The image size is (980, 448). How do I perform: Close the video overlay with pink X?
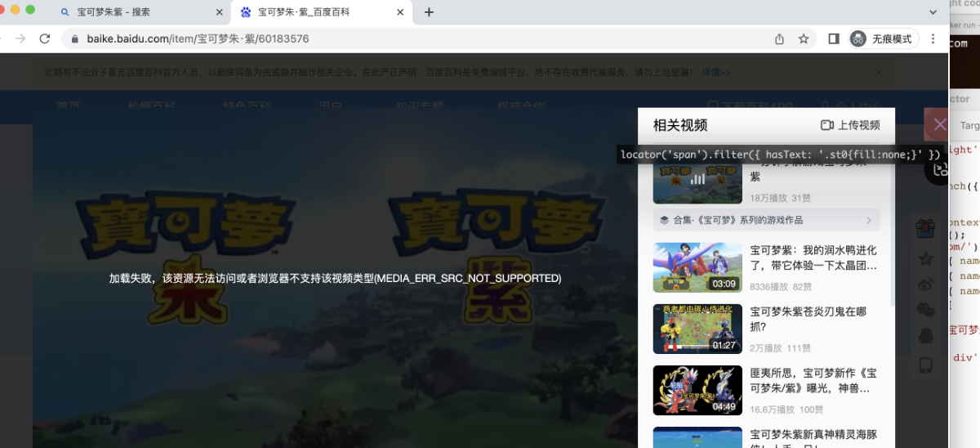[x=940, y=124]
